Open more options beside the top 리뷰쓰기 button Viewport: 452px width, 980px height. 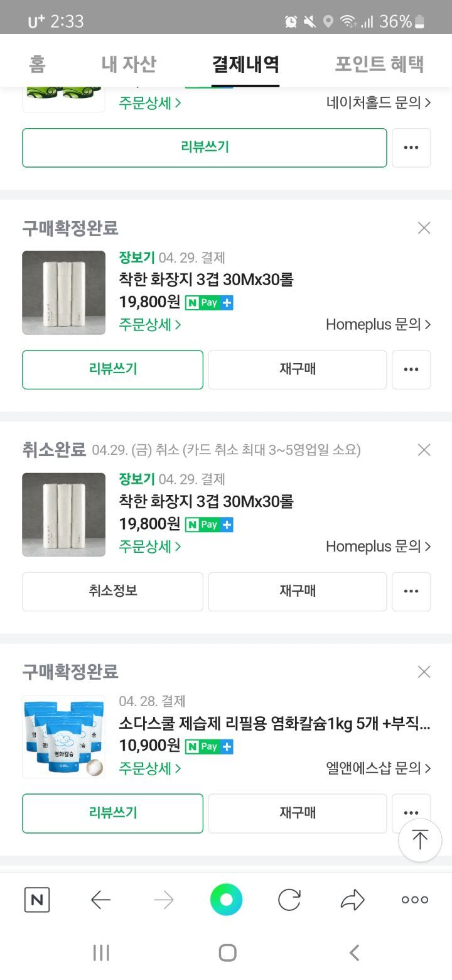click(411, 148)
